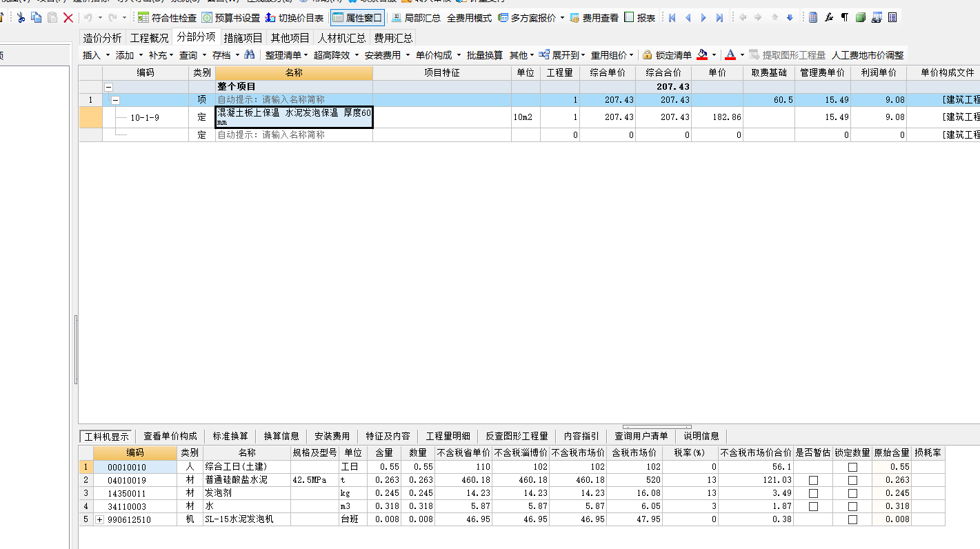Open the font color dropdown arrow
The width and height of the screenshot is (980, 549).
point(742,54)
